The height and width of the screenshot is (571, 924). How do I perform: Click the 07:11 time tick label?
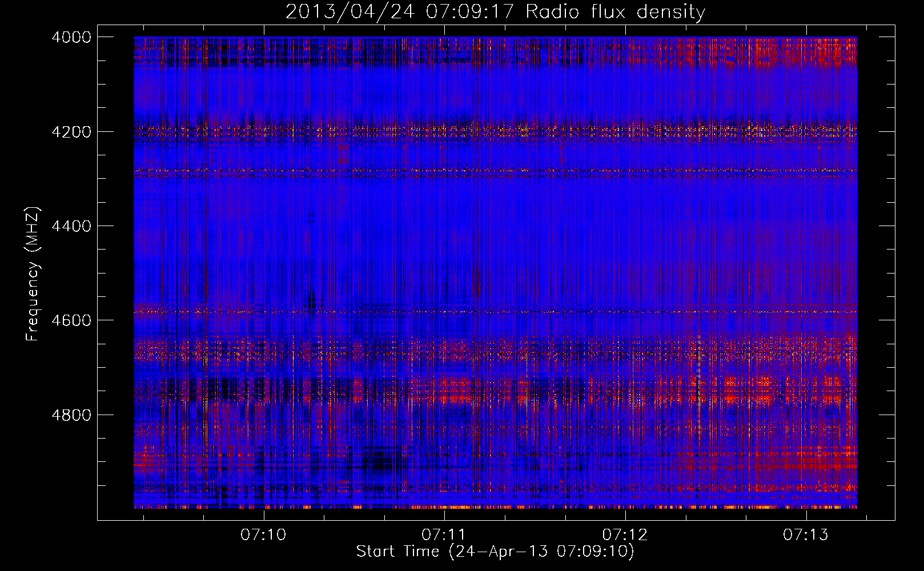click(444, 534)
